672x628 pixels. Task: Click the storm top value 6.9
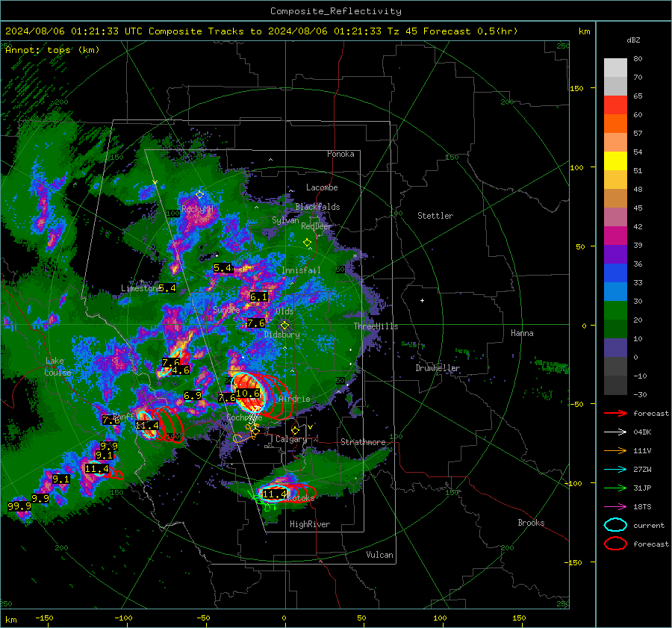click(x=193, y=395)
